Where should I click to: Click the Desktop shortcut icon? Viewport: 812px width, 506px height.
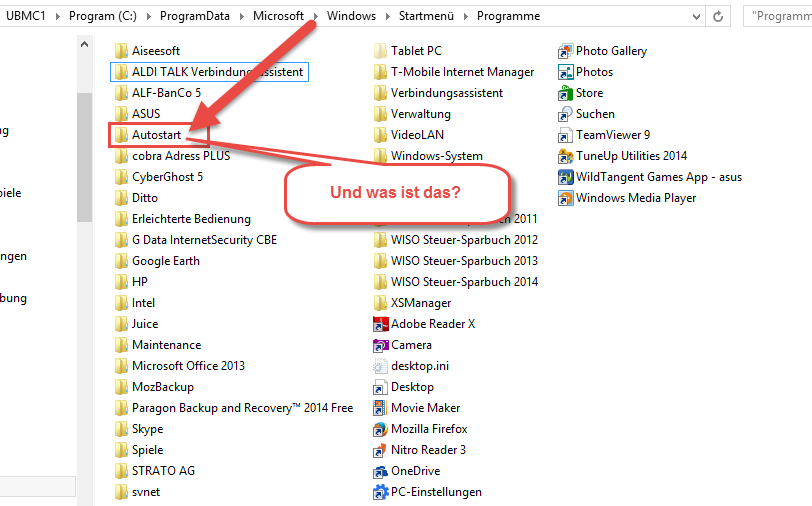381,387
